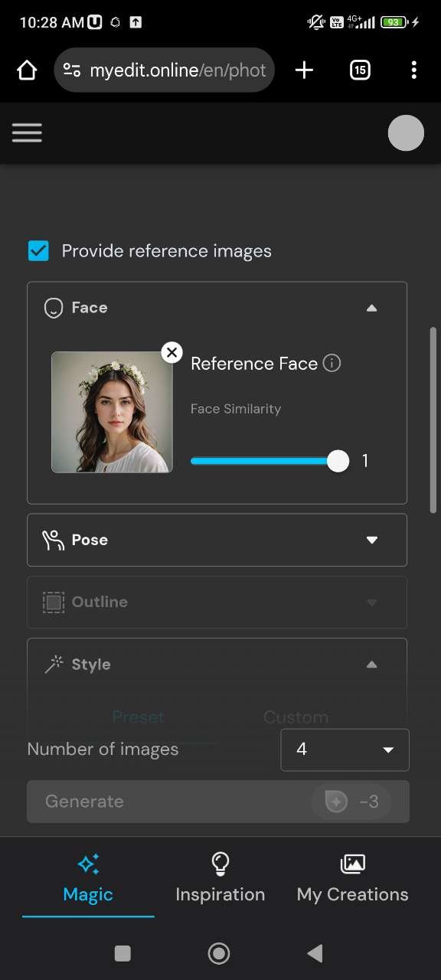Open the Number of images dropdown
Viewport: 441px width, 980px height.
(344, 750)
